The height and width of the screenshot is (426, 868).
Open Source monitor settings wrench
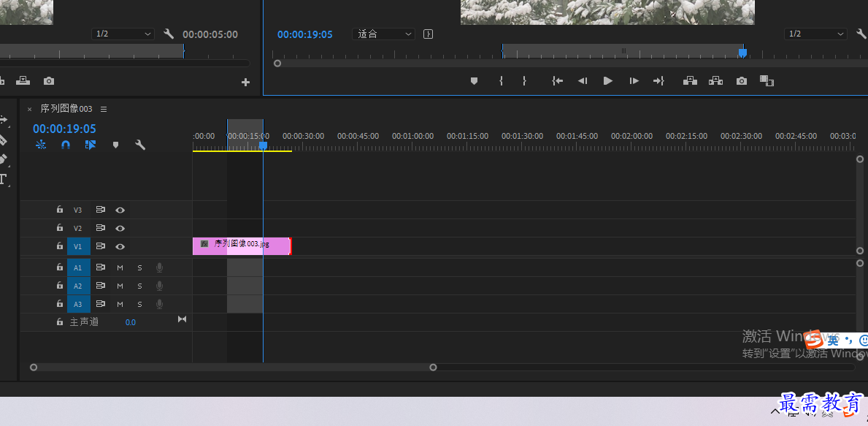[x=169, y=34]
